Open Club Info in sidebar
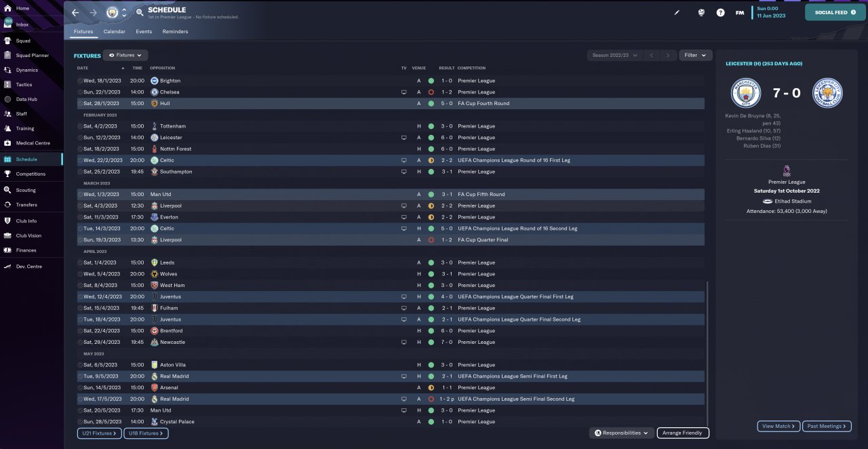 coord(26,221)
